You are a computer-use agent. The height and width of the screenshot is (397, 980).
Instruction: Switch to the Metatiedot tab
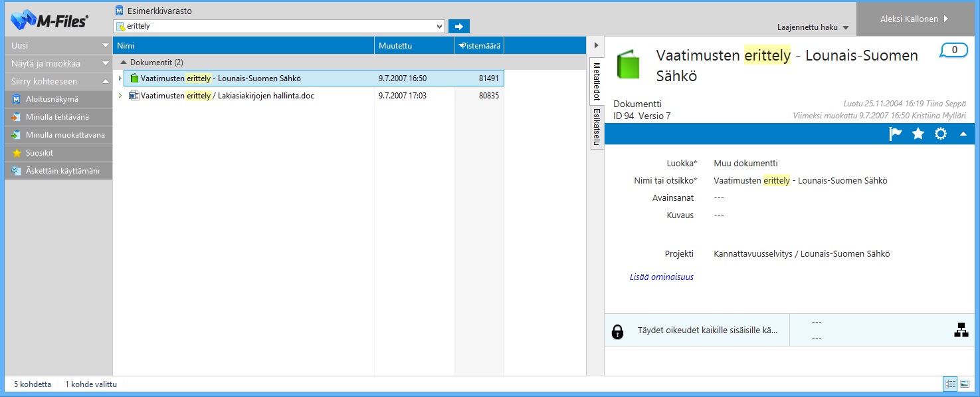click(x=597, y=81)
